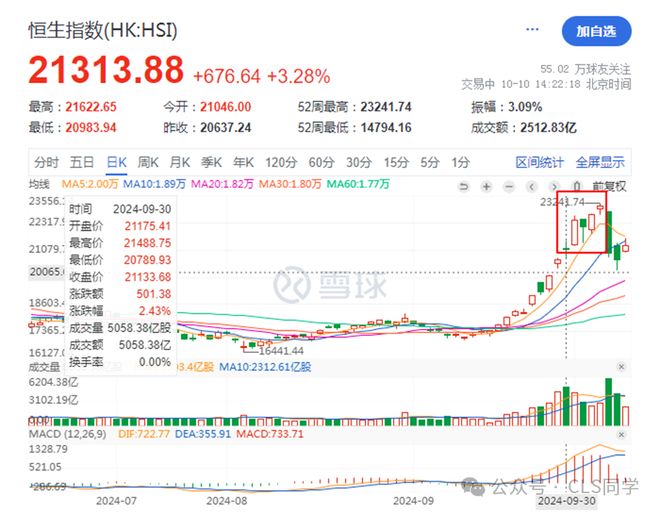Close the 成交量 volume indicator panel

coord(621,367)
